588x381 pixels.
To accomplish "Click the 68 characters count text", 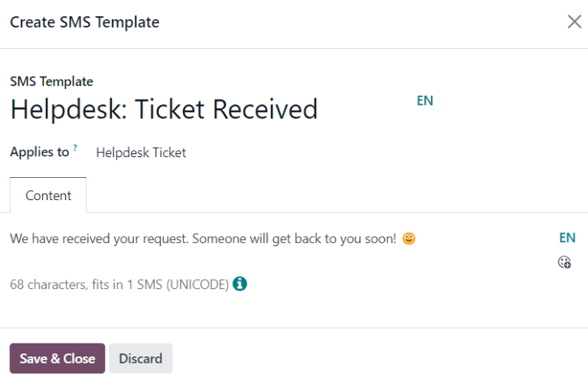I will pos(47,284).
